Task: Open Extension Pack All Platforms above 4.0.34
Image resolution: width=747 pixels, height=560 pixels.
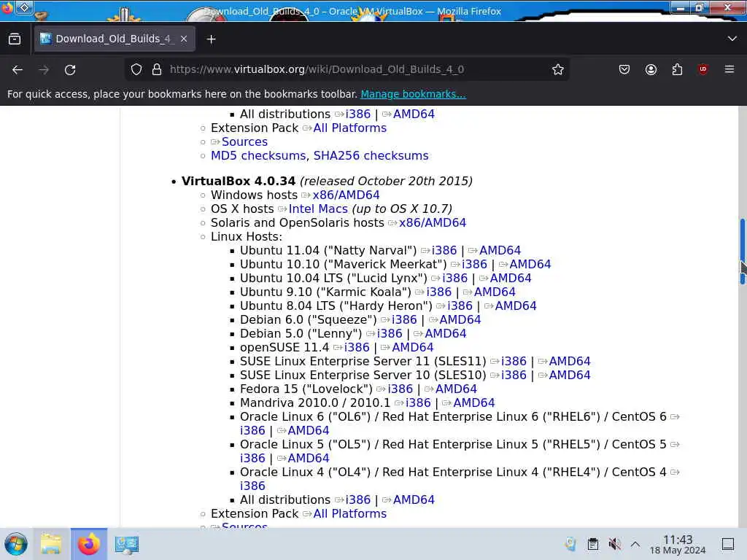Action: (350, 128)
